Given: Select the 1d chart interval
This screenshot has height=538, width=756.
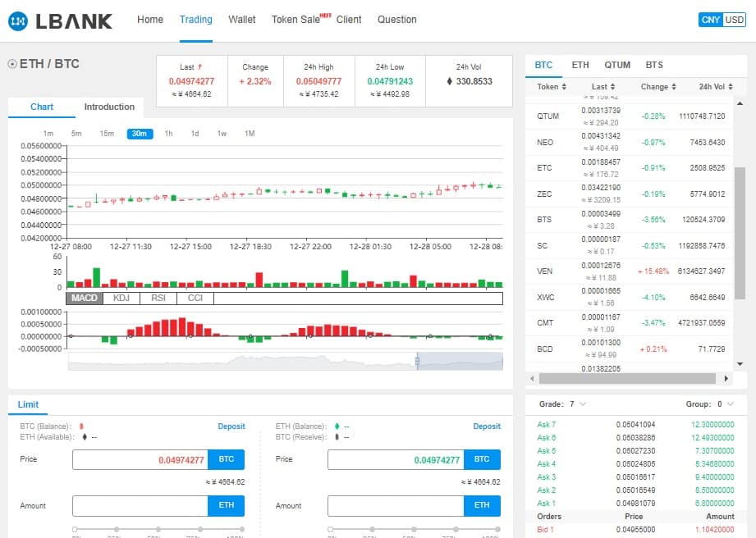Looking at the screenshot, I should point(195,134).
